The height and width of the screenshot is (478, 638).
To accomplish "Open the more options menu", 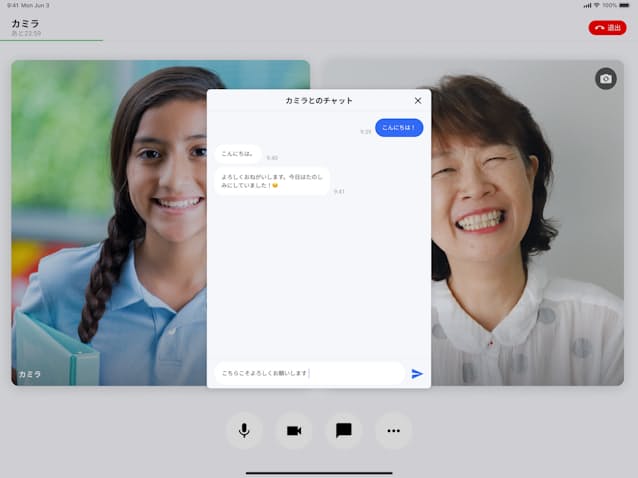I will click(393, 430).
